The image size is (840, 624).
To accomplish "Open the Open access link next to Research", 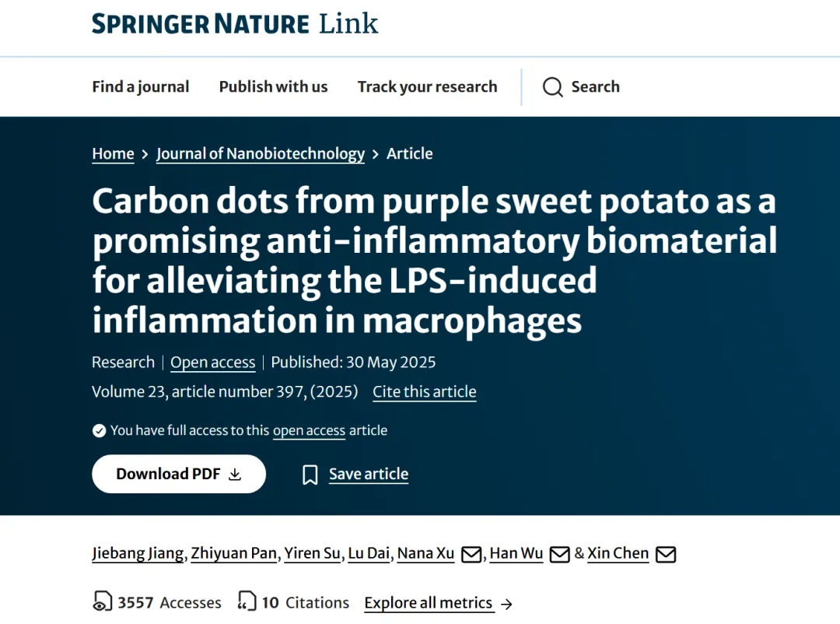I will (212, 363).
